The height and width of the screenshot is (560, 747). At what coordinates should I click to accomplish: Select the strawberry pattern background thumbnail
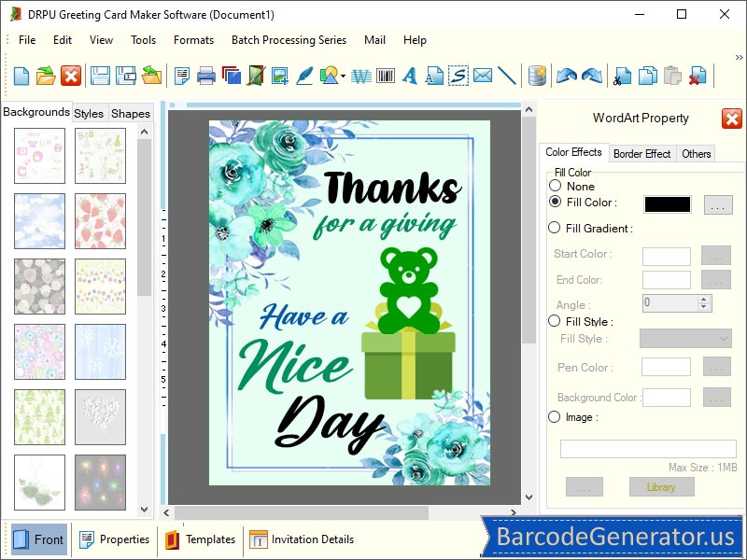click(x=100, y=221)
